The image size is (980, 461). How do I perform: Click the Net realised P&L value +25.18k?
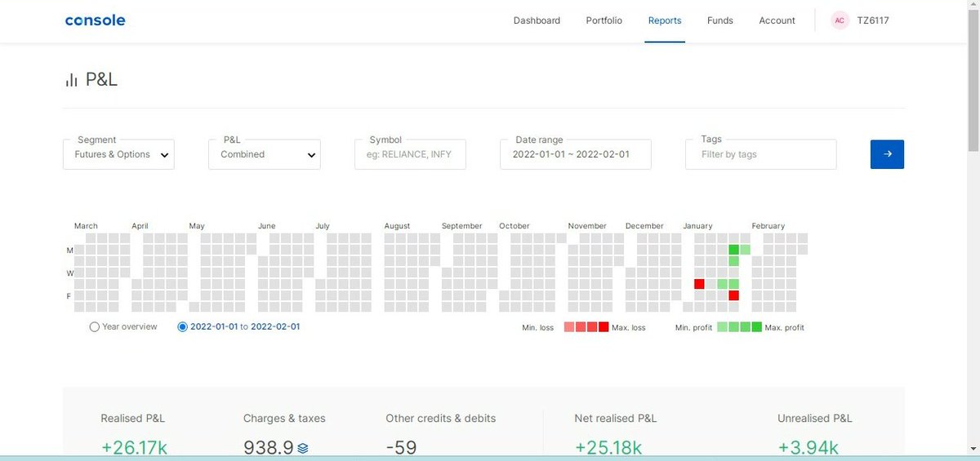point(608,448)
